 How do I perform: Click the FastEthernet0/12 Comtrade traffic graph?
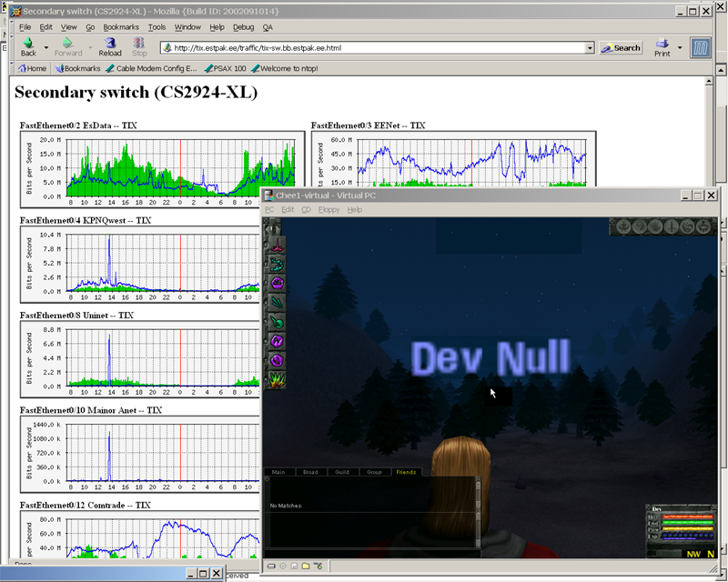coord(140,534)
